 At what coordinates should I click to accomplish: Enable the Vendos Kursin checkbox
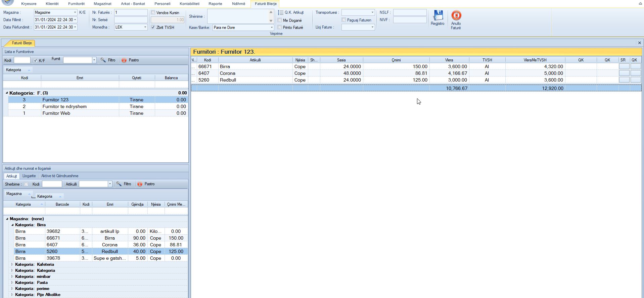153,13
